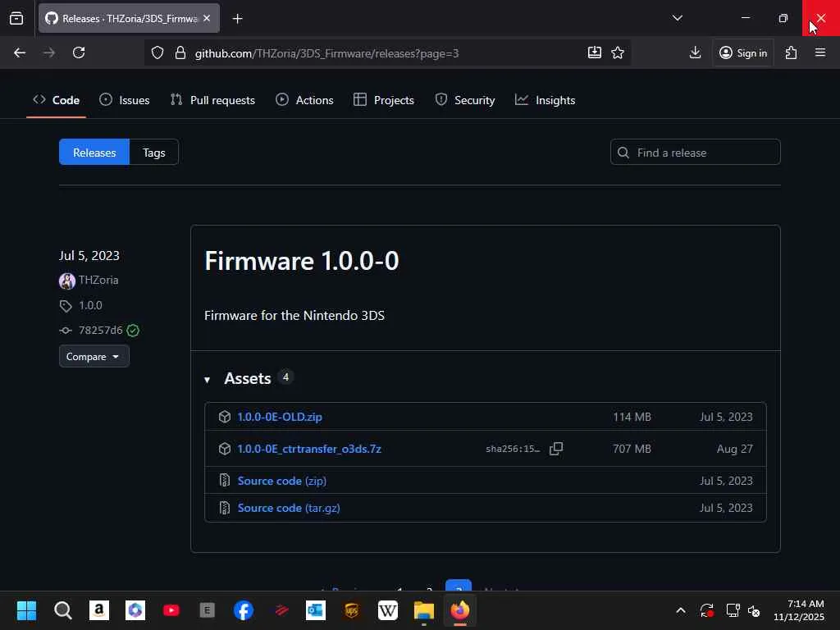Viewport: 840px width, 630px height.
Task: Expand the Compare dropdown
Action: [94, 356]
